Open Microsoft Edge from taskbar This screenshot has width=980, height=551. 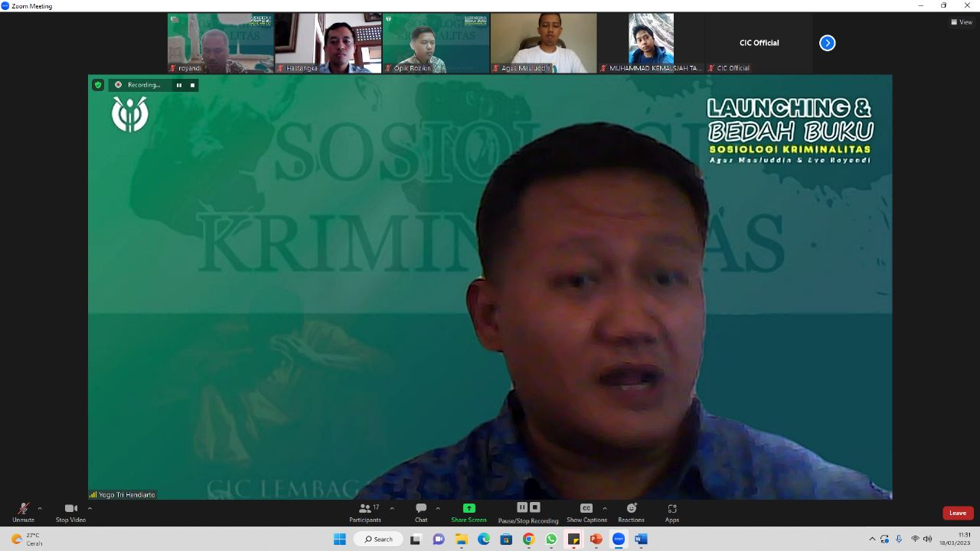click(x=484, y=539)
